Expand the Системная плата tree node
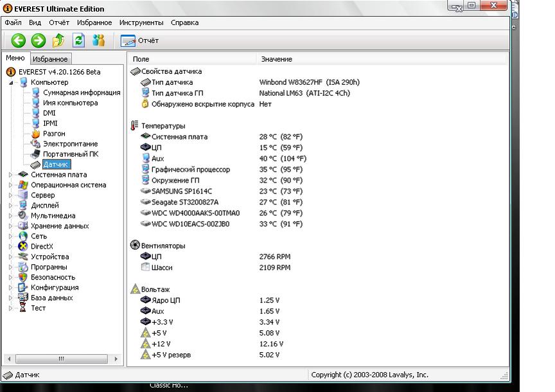 coord(10,175)
